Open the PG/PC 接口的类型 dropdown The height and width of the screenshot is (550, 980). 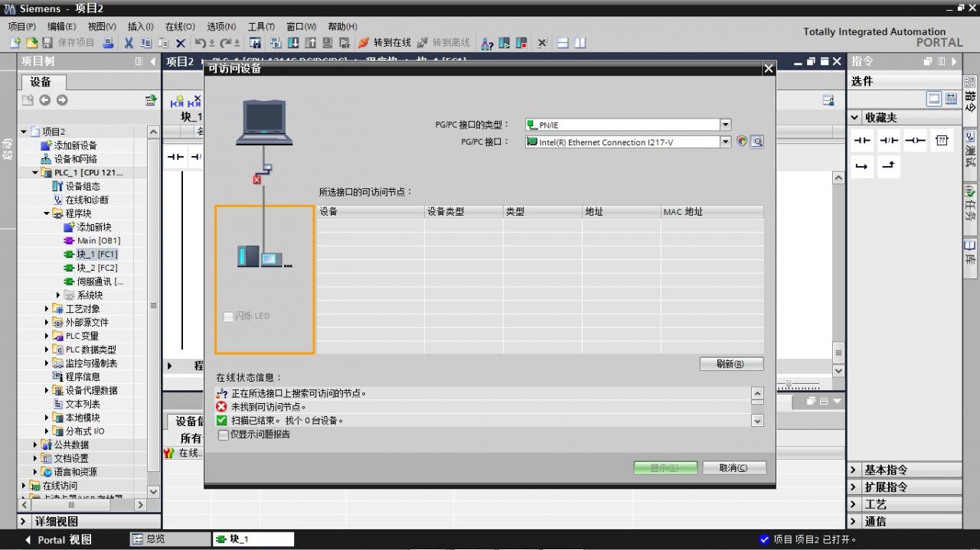724,124
